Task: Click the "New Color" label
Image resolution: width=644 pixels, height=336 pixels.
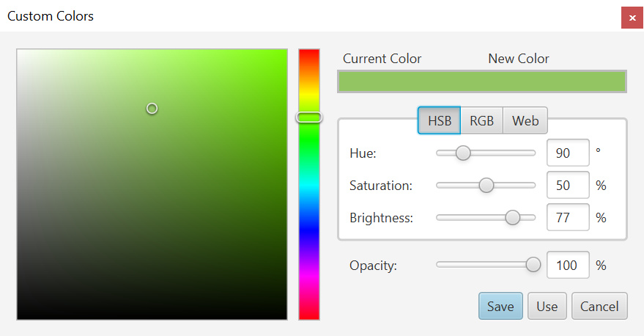Action: pos(518,59)
